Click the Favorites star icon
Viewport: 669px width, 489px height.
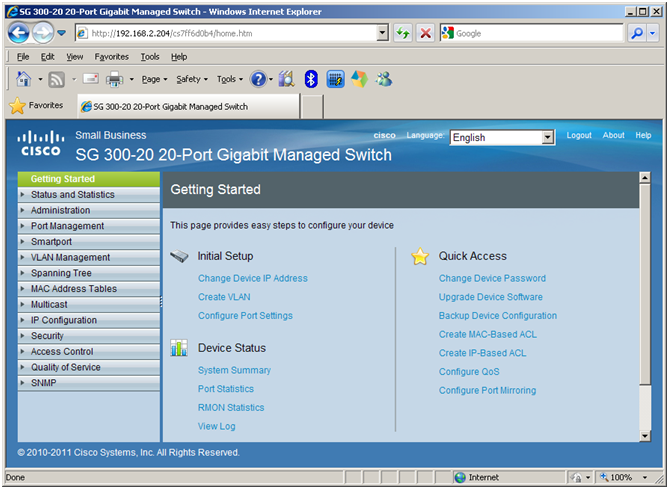point(17,106)
